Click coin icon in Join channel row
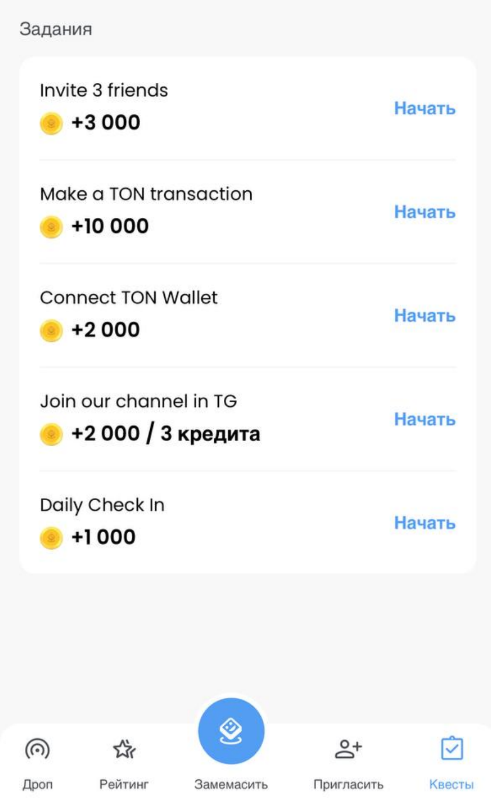 point(51,434)
